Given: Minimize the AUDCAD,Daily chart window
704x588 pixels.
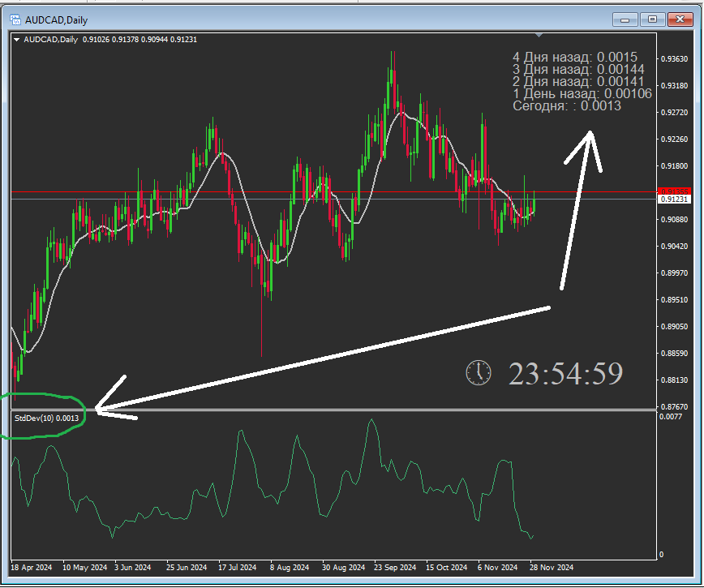Looking at the screenshot, I should point(625,19).
